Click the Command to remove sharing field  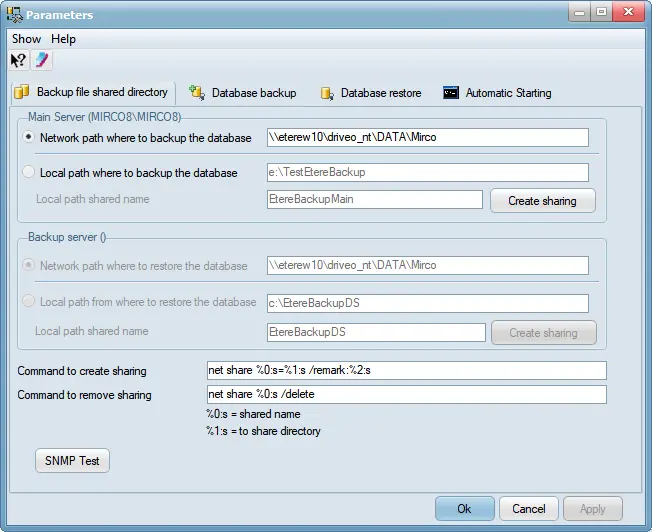[x=406, y=394]
